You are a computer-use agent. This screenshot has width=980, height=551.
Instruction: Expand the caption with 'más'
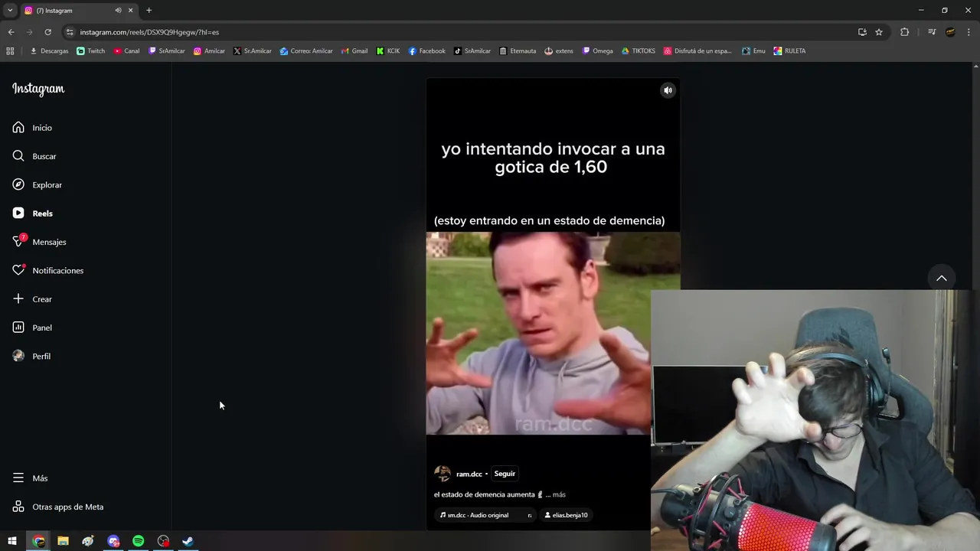(x=559, y=494)
